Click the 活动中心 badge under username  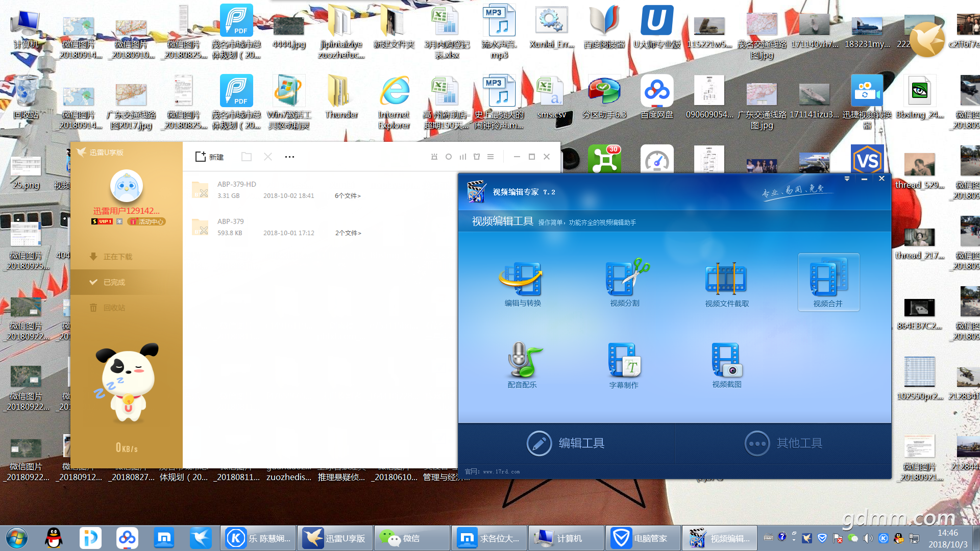coord(146,221)
